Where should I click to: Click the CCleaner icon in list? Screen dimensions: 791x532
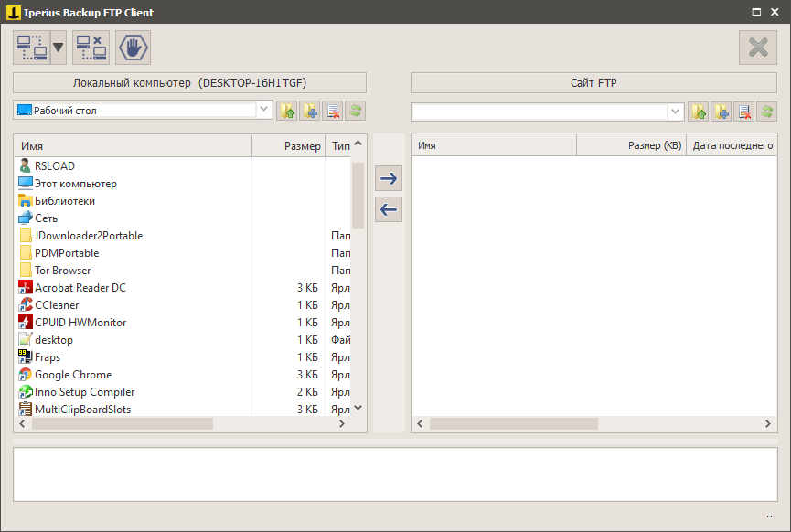26,305
